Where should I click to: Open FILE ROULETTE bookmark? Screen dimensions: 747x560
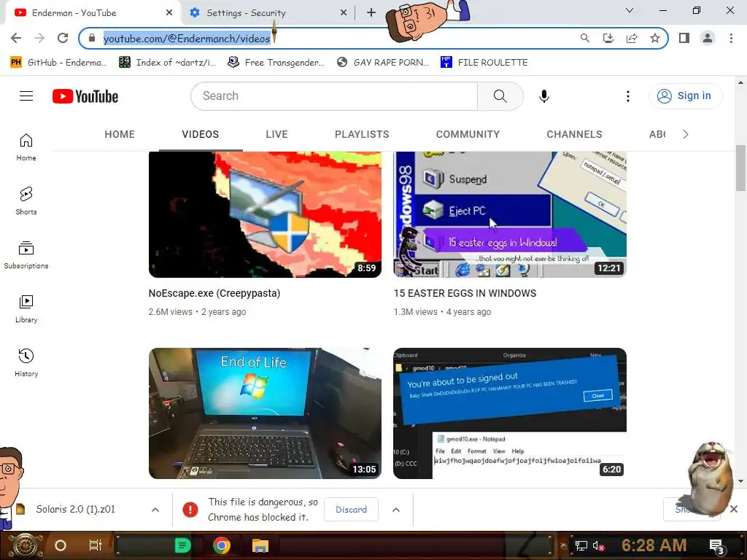(484, 63)
